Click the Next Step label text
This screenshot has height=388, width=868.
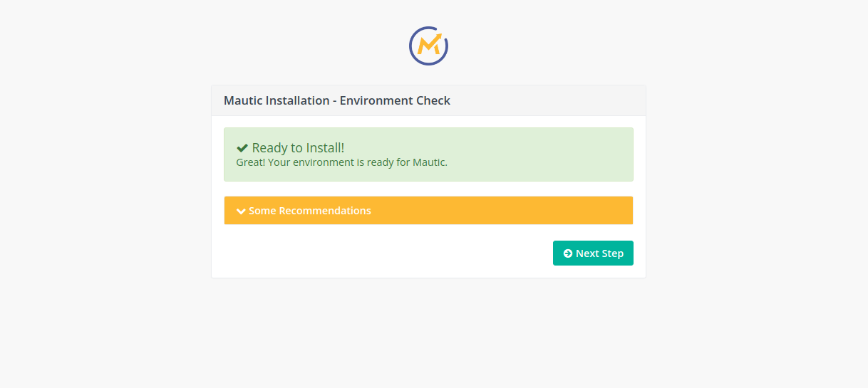(599, 253)
